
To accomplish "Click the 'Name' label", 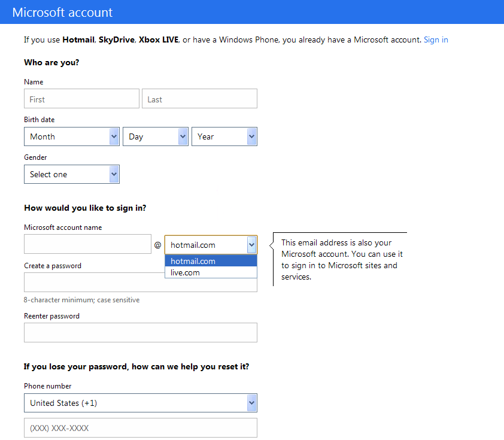I will (34, 82).
